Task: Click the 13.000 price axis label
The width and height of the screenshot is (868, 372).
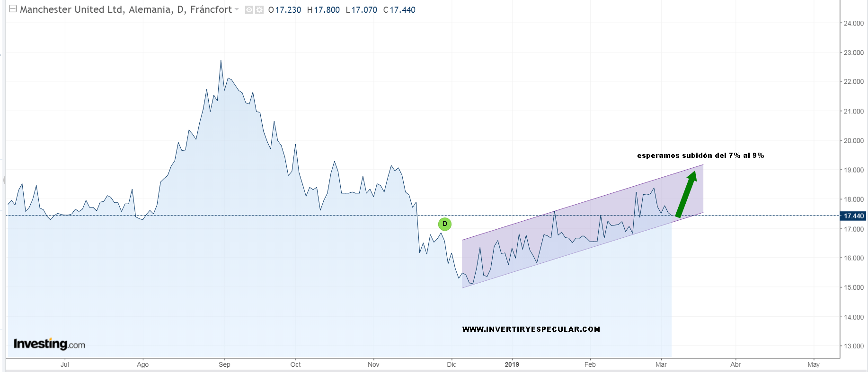Action: (x=853, y=346)
